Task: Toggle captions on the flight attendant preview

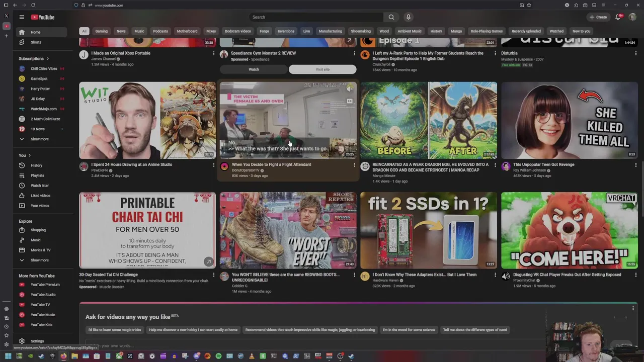Action: pos(350,101)
